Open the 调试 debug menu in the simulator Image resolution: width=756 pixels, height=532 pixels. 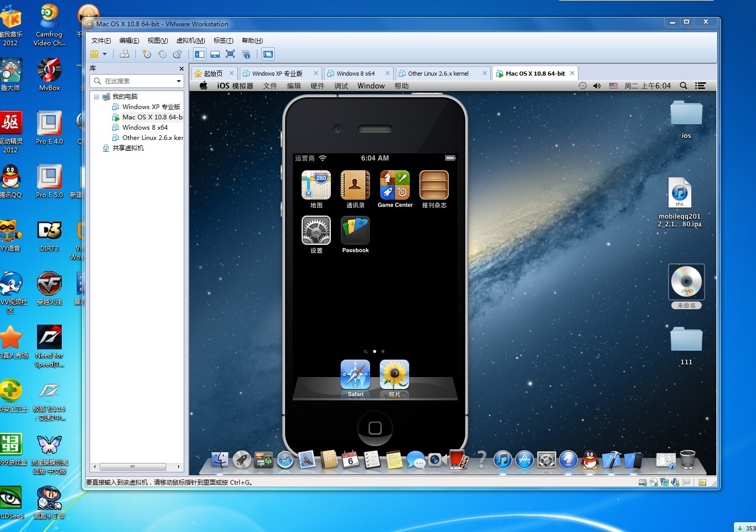[341, 86]
